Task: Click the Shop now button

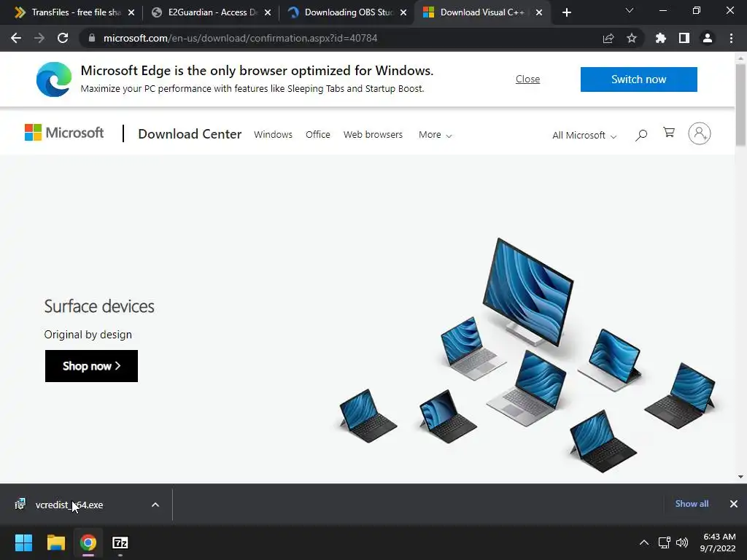Action: [91, 366]
